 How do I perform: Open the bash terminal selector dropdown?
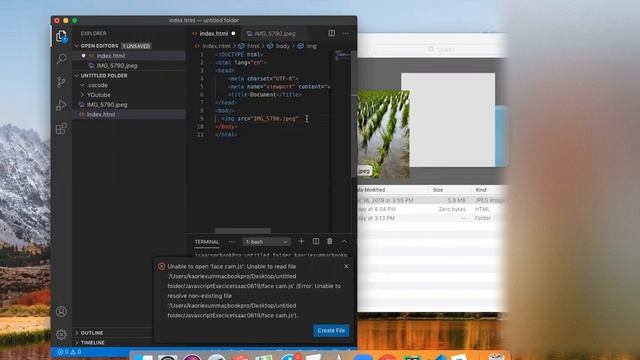click(267, 242)
